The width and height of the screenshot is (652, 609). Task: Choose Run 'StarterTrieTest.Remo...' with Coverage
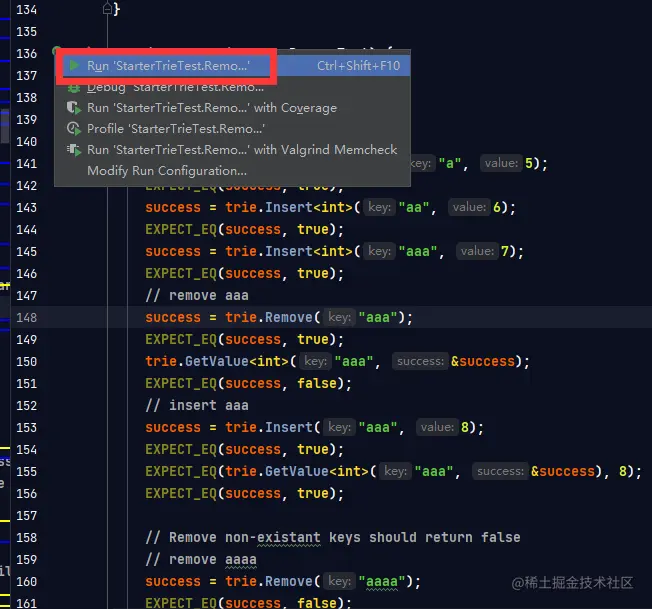point(233,108)
